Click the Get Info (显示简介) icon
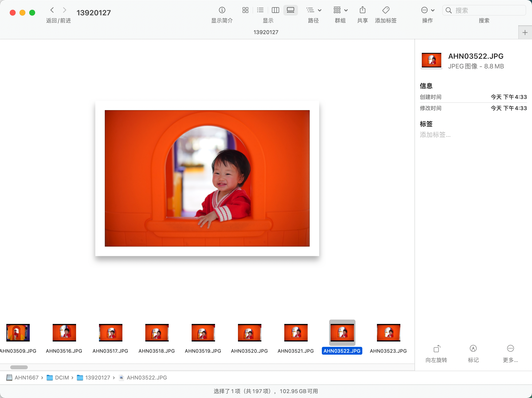This screenshot has height=398, width=532. pos(222,10)
